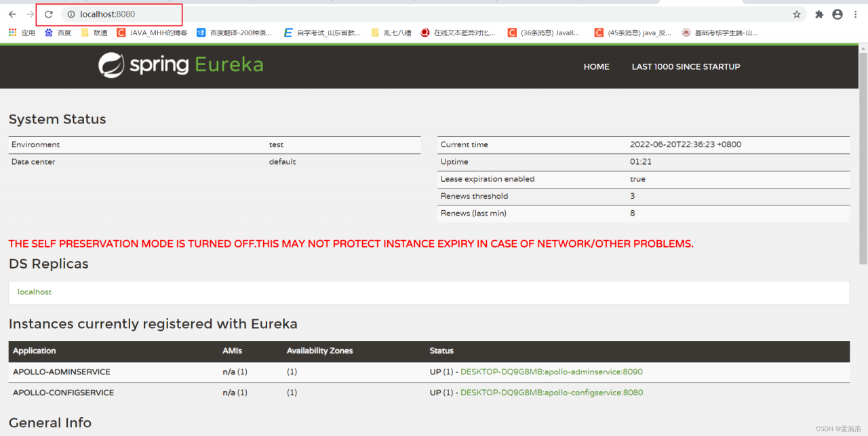Open the 百度 bookmark
The width and height of the screenshot is (868, 436).
pos(58,33)
